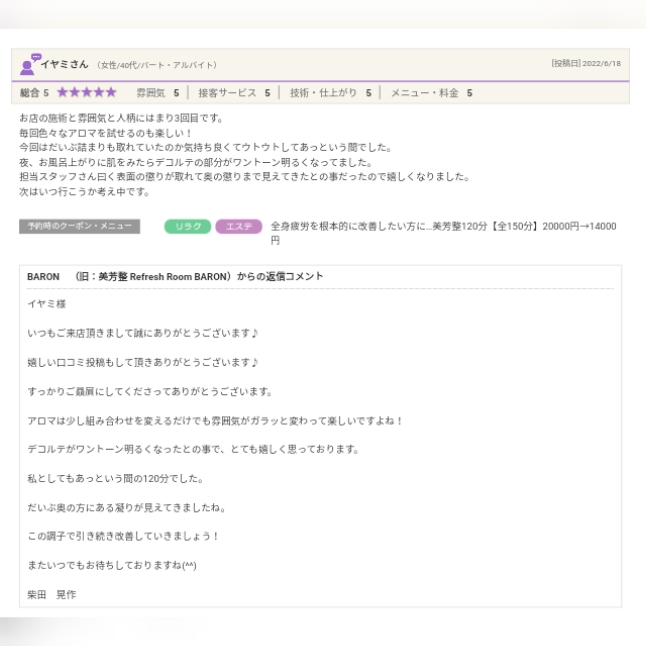
Task: Click the reply line またいつでもお待ちしております
Action: pos(112,566)
